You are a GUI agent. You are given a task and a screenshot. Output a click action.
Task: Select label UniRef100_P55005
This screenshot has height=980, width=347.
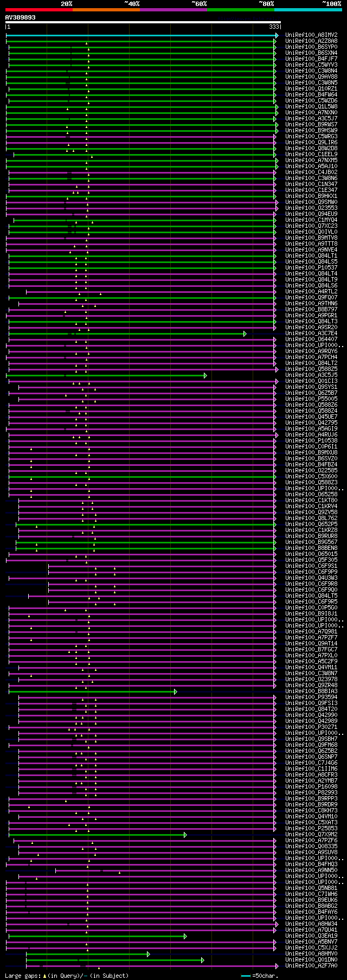(311, 399)
